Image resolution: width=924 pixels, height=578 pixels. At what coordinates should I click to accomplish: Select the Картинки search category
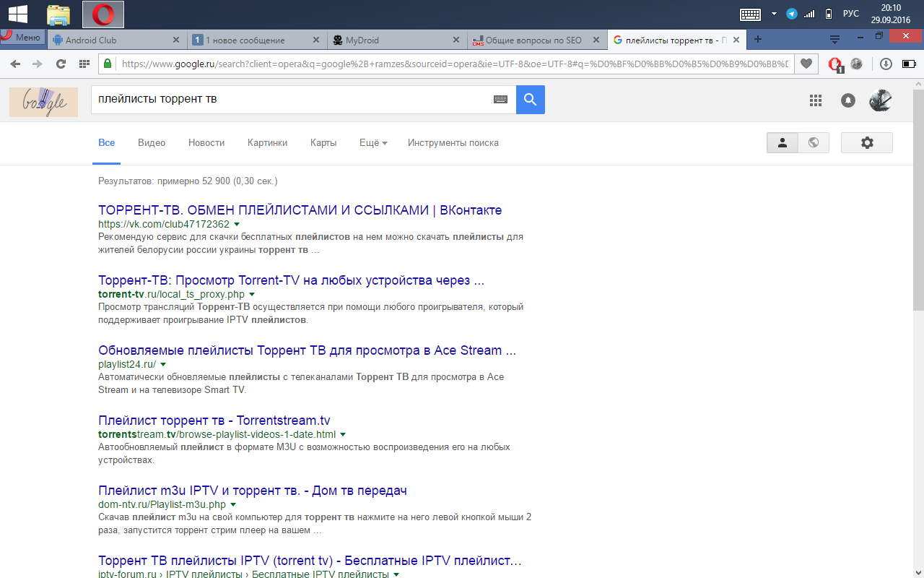pos(267,143)
